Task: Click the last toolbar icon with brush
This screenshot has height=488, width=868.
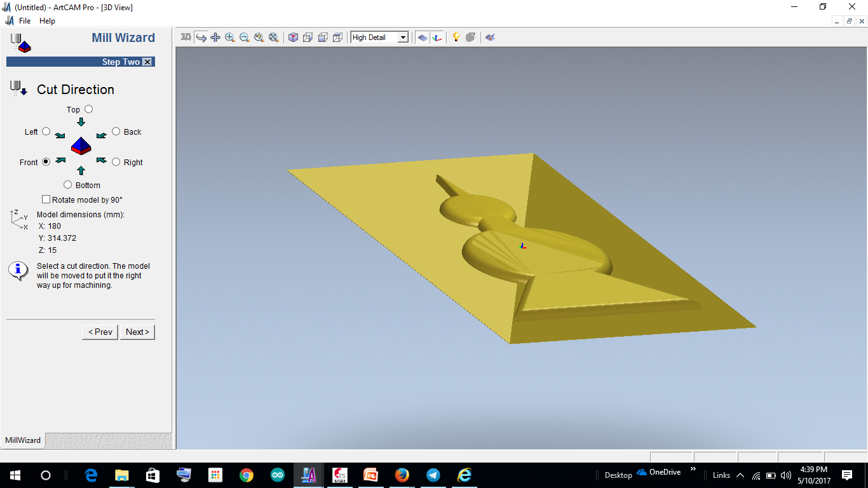Action: tap(490, 37)
